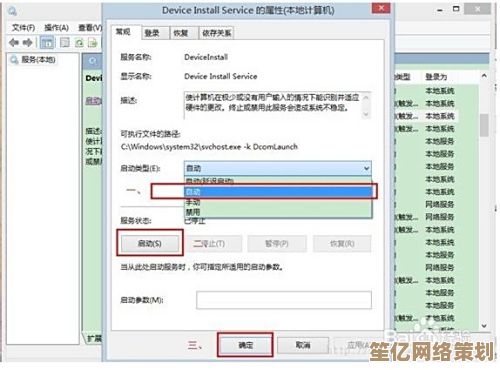
Task: Open the 文件(F) menu
Action: click(x=24, y=28)
